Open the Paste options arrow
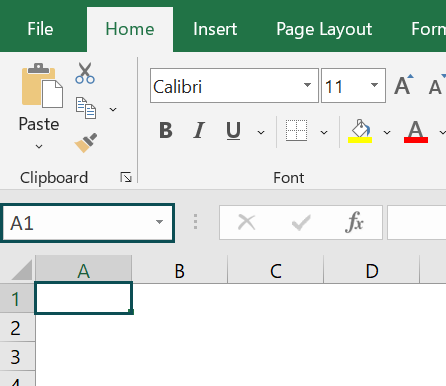The image size is (446, 386). (39, 146)
